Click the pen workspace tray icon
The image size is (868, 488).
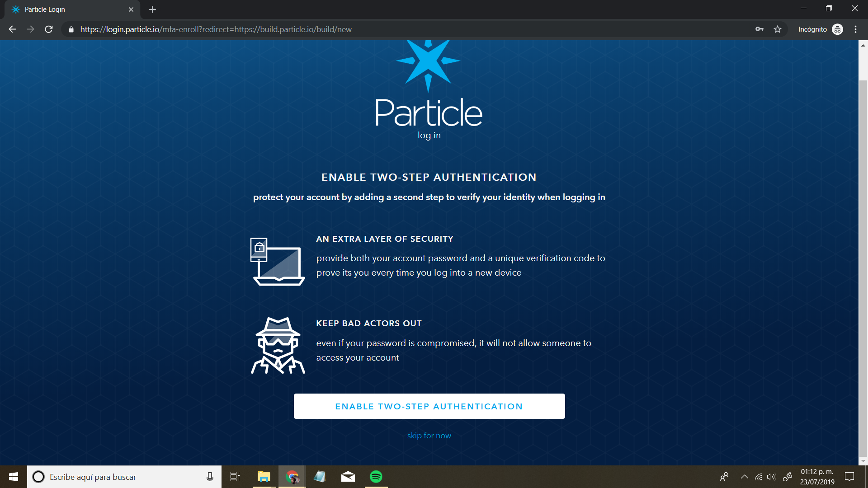pyautogui.click(x=788, y=477)
